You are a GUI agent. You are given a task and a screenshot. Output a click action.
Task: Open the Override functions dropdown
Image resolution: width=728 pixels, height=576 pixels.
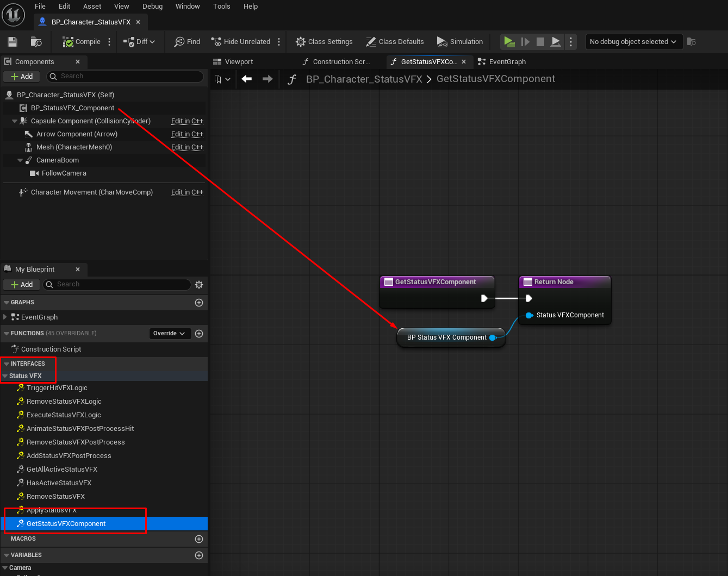point(170,334)
